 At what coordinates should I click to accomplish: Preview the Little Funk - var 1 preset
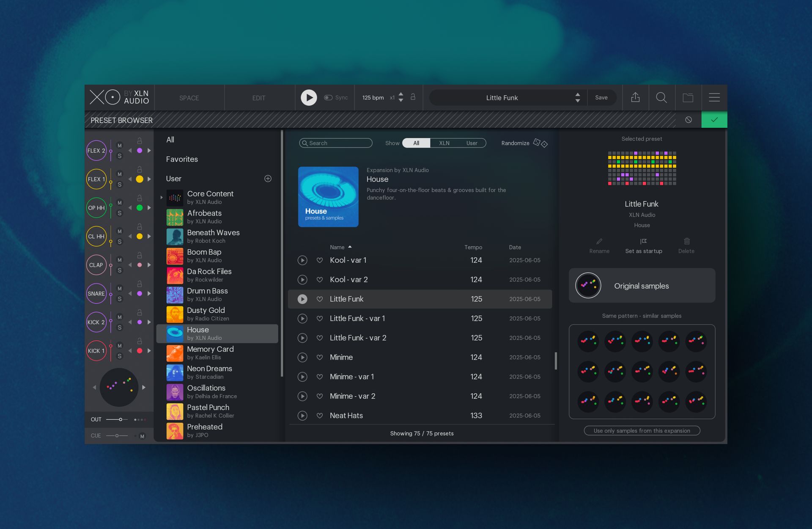coord(302,319)
